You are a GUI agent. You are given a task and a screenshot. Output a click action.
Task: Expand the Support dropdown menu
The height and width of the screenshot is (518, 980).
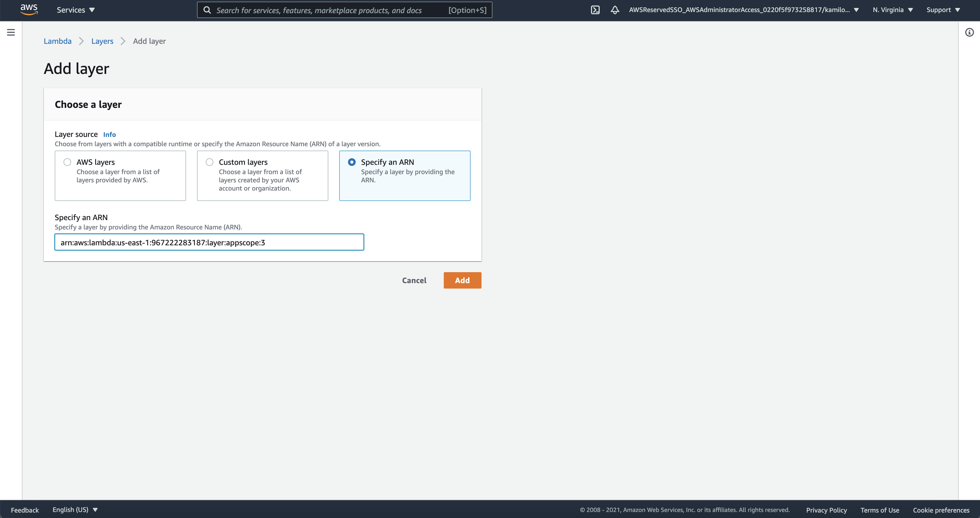click(943, 10)
